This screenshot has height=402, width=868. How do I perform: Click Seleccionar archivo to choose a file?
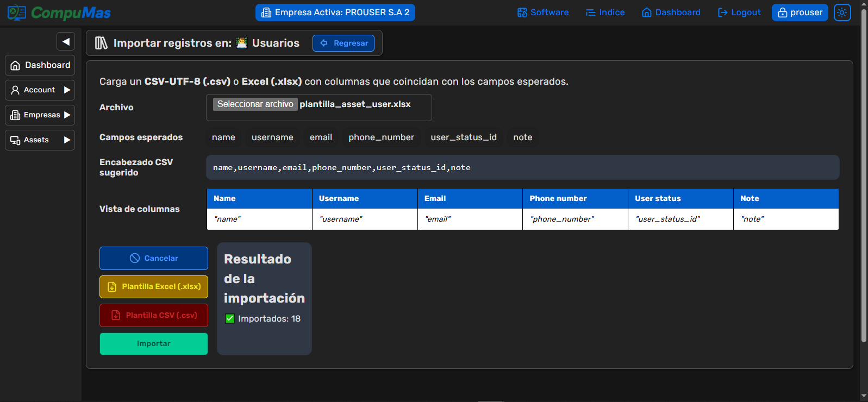(x=255, y=104)
